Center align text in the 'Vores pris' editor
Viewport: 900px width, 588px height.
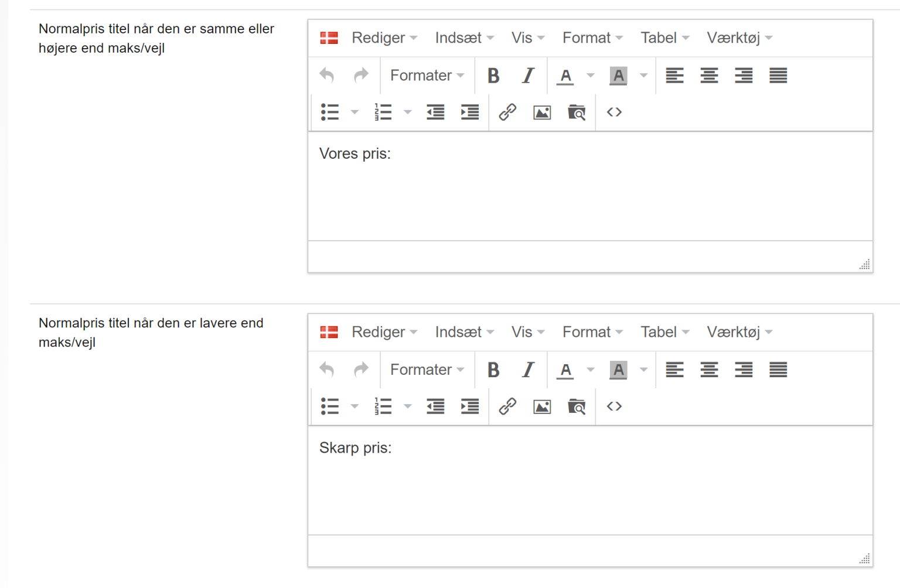tap(709, 76)
